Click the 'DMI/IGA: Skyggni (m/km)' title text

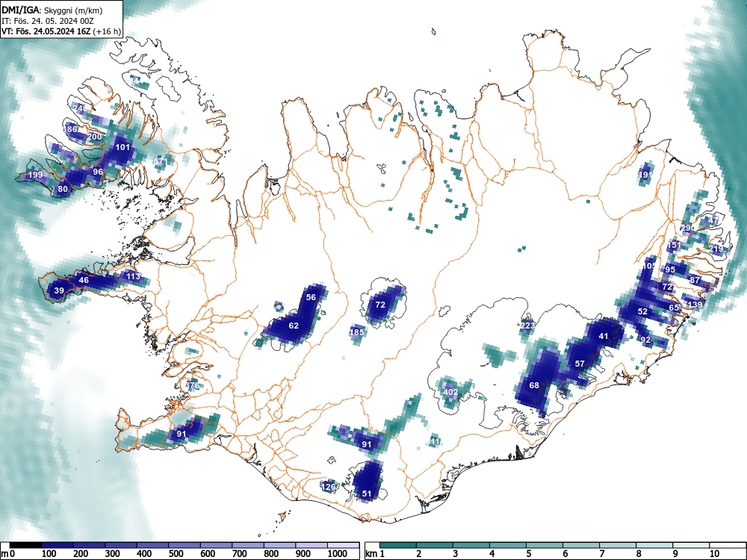click(x=52, y=9)
